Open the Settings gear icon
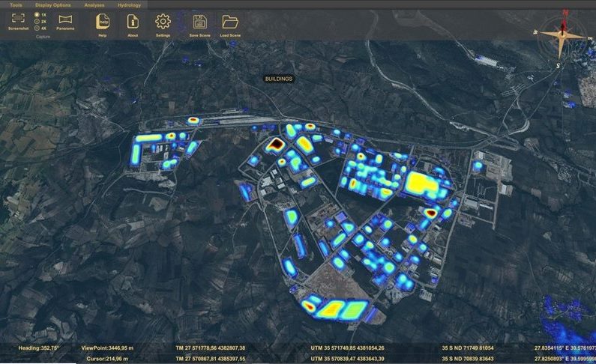Screen dimensions: 596x364 [163, 22]
